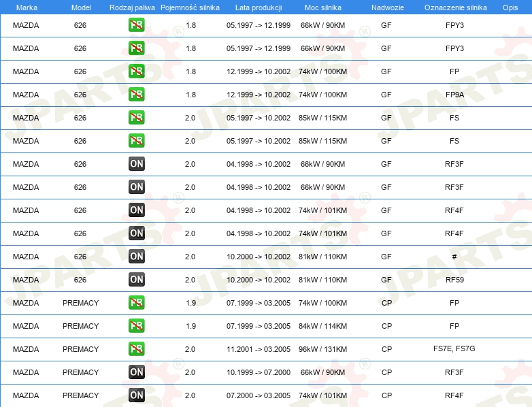Image resolution: width=532 pixels, height=407 pixels.
Task: Click the Opis column header
Action: (510, 7)
